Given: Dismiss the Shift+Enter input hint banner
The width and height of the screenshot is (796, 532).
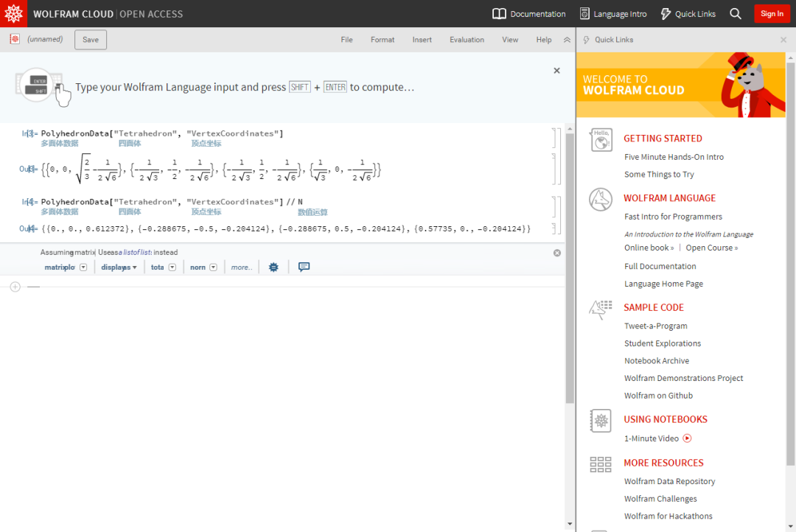Looking at the screenshot, I should pyautogui.click(x=557, y=71).
